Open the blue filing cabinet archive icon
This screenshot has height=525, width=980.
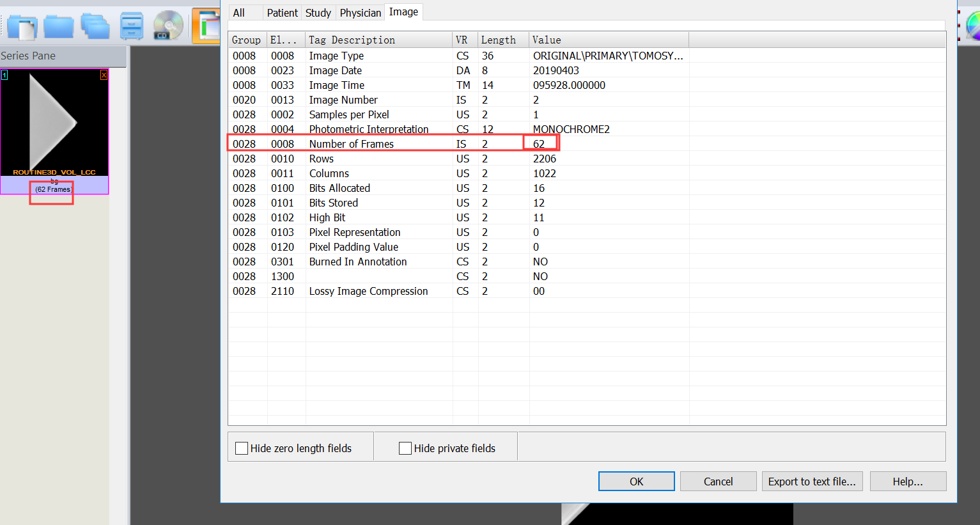click(132, 26)
